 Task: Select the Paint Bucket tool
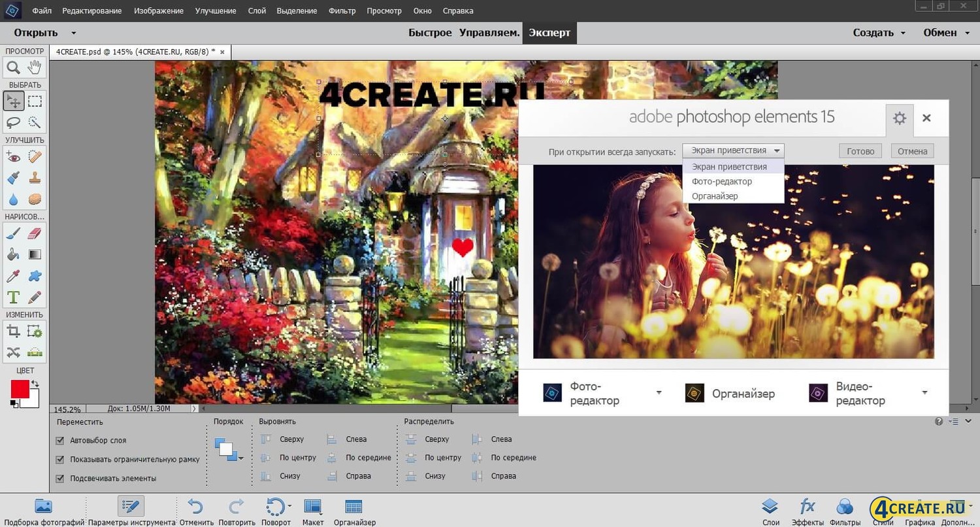14,254
